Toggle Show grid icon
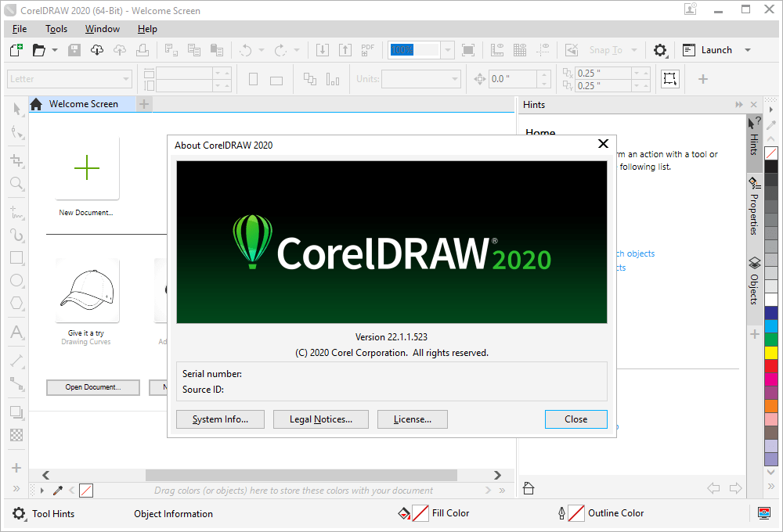Screen dimensions: 783x532 point(520,50)
